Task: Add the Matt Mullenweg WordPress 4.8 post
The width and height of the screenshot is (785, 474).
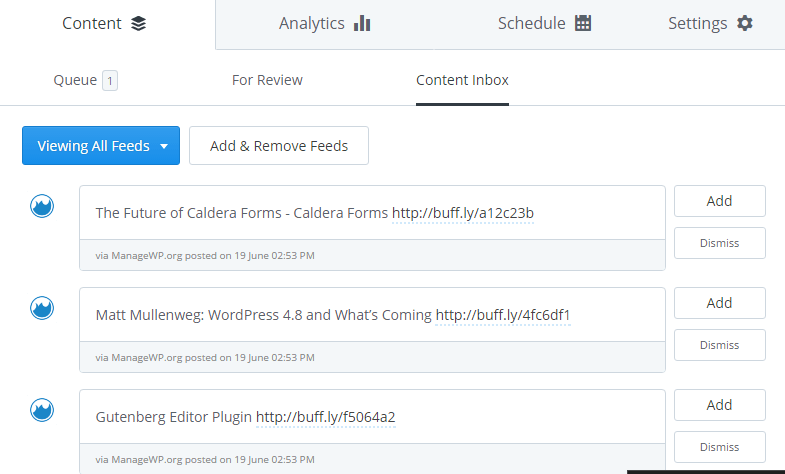Action: pos(719,303)
